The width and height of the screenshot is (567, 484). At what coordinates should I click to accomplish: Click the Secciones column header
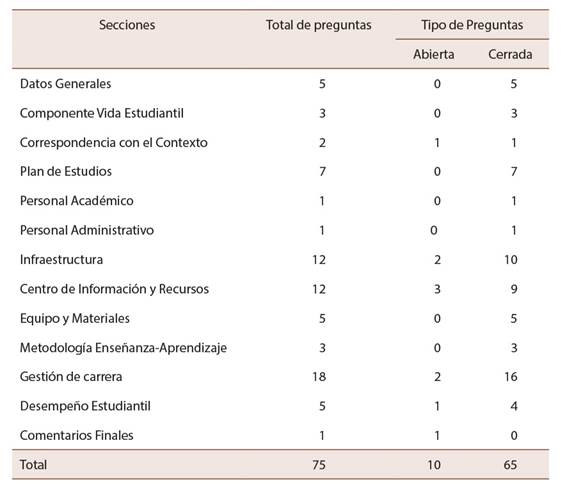pyautogui.click(x=127, y=25)
